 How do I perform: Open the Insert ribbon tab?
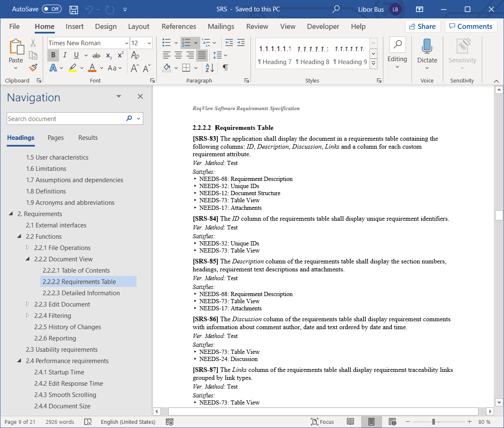[x=75, y=26]
